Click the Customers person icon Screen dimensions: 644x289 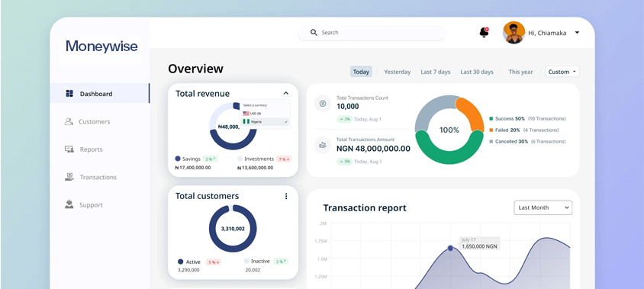(x=69, y=121)
